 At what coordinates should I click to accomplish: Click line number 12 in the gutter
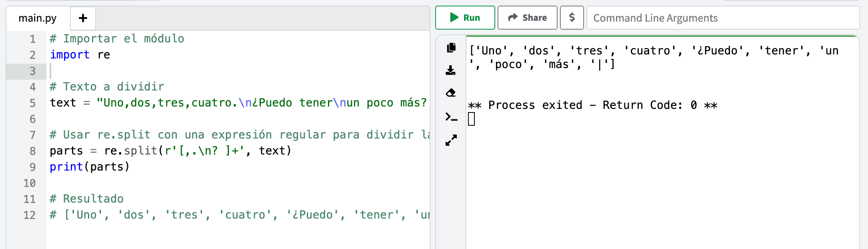tap(30, 215)
